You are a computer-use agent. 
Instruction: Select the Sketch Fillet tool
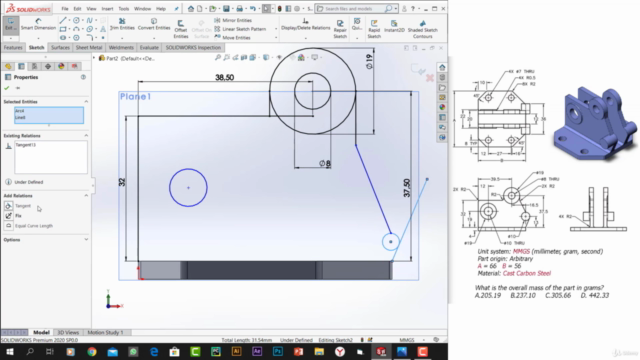(89, 38)
